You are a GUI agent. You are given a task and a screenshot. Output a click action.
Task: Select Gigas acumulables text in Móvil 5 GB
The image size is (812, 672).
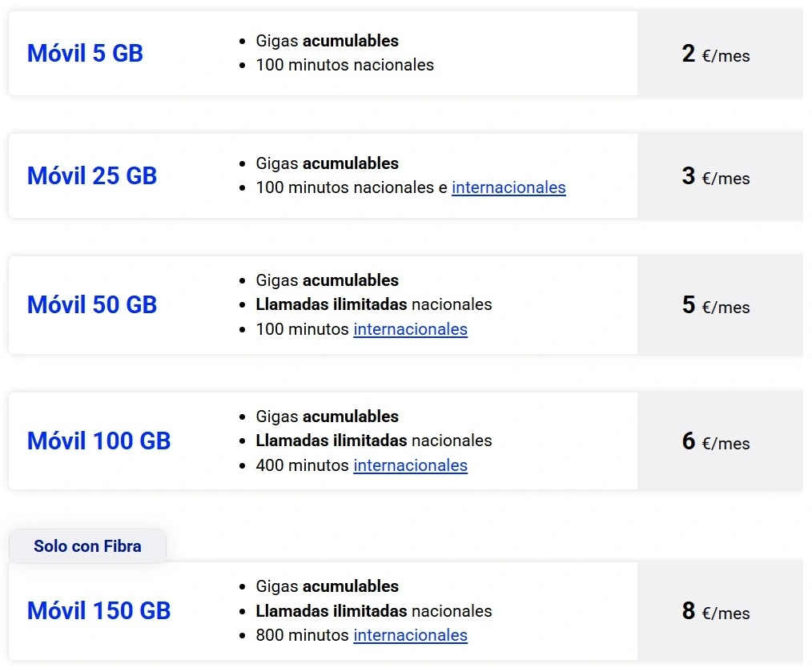click(327, 41)
